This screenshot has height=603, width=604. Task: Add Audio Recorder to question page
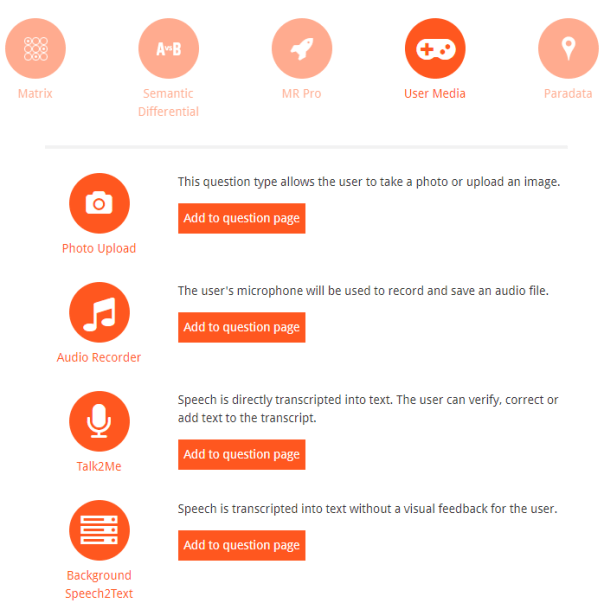click(x=242, y=328)
